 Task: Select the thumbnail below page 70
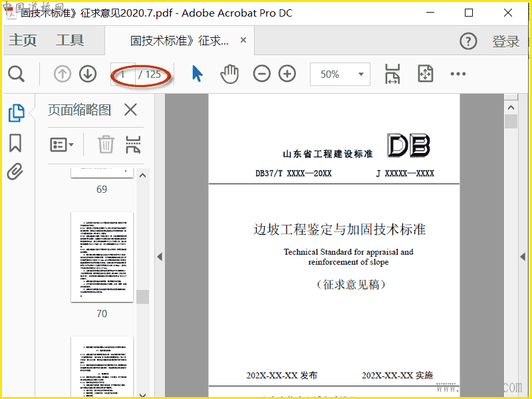point(102,367)
